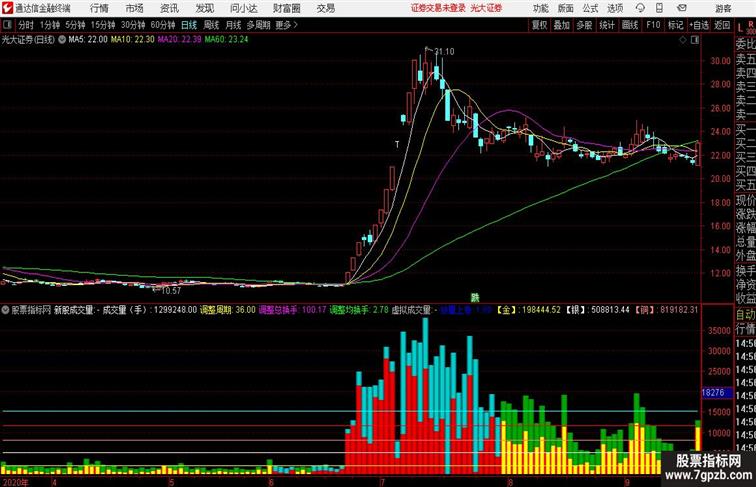756x487 pixels.
Task: Switch to the 分时 period tab
Action: point(26,25)
